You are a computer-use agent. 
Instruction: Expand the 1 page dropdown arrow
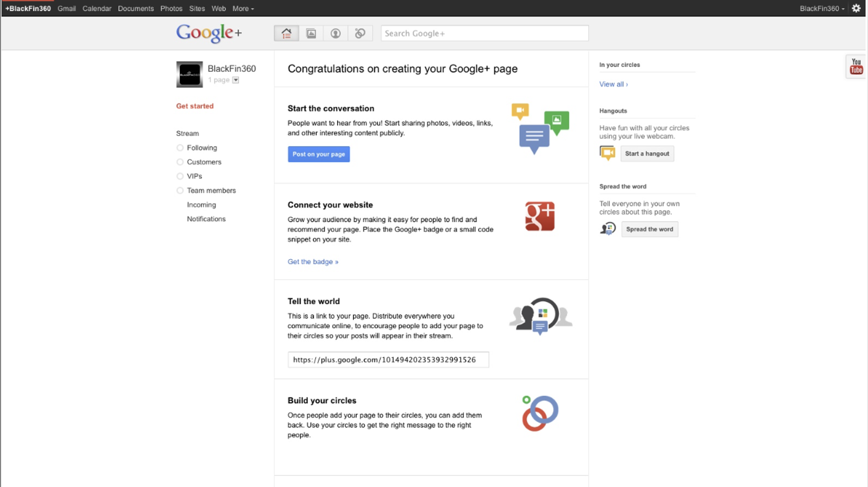(x=236, y=80)
